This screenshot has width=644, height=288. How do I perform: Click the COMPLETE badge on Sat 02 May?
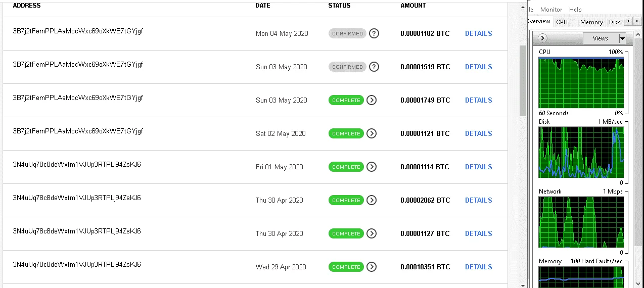[x=346, y=133]
